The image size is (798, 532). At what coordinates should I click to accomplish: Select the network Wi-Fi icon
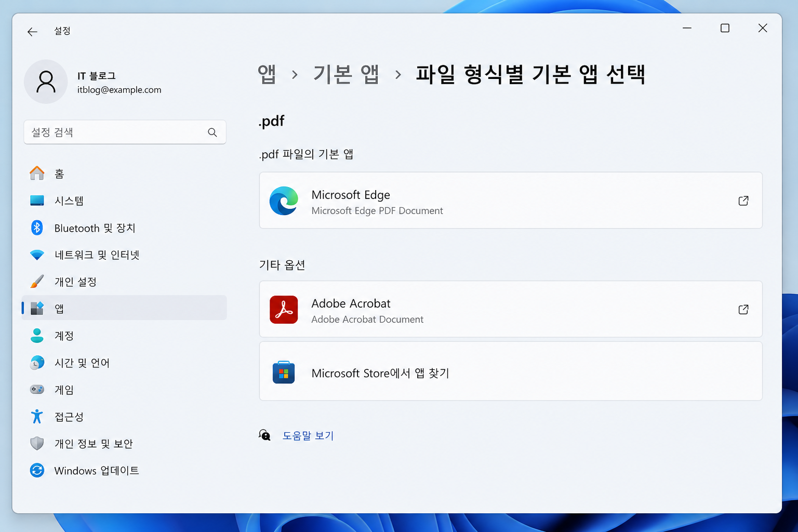click(37, 255)
